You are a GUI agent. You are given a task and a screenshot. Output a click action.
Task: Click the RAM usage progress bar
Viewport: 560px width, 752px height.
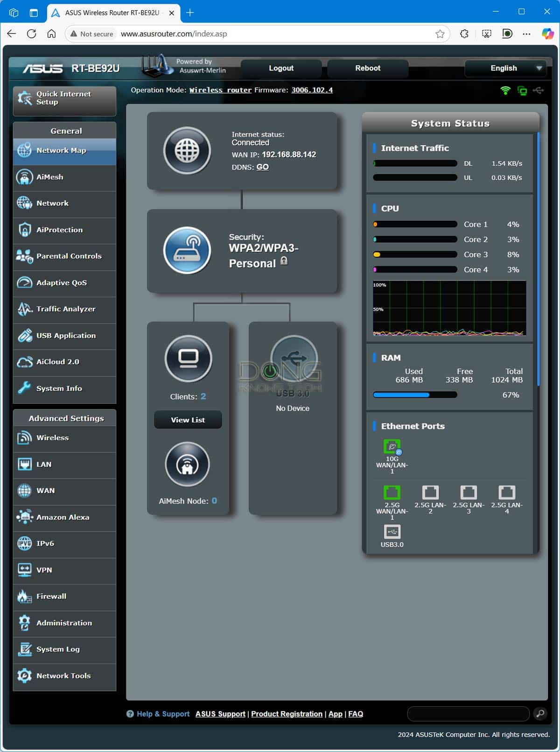pos(415,395)
